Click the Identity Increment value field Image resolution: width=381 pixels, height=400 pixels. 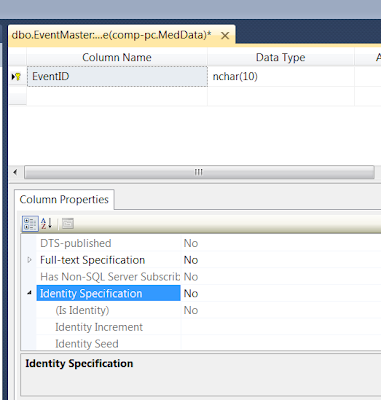pos(281,327)
